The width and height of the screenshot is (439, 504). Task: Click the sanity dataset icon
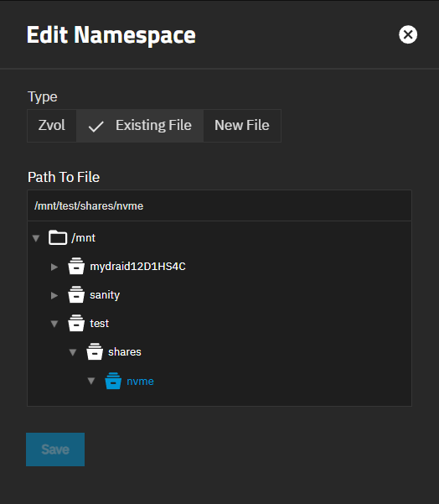(76, 294)
